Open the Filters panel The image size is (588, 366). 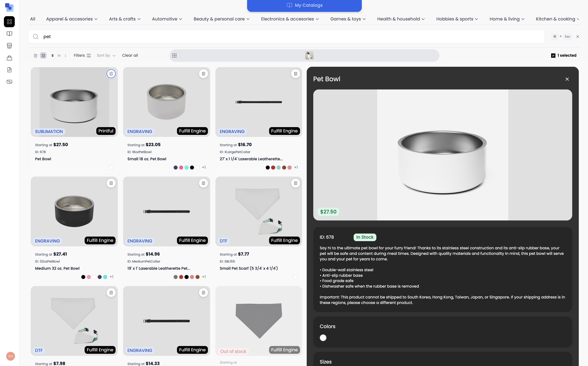[x=82, y=55]
